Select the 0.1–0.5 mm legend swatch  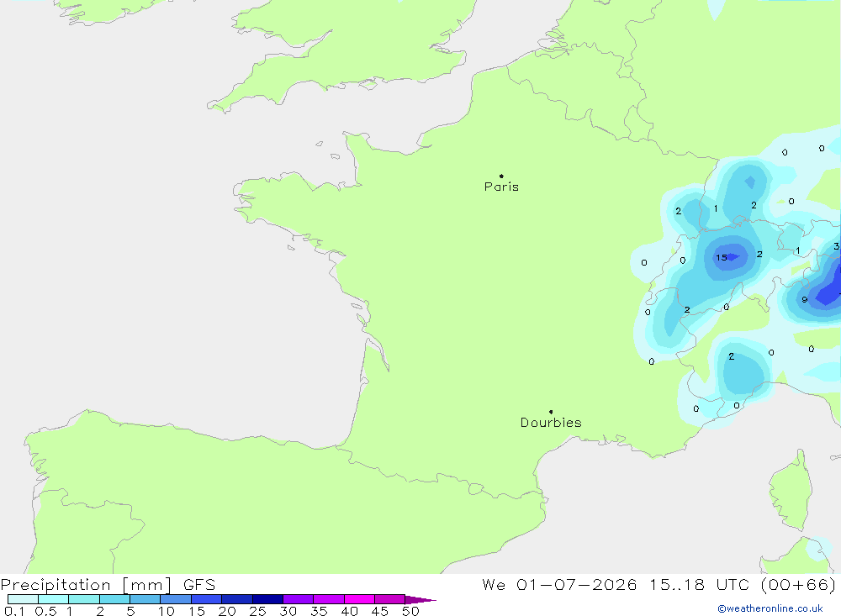tap(23, 599)
